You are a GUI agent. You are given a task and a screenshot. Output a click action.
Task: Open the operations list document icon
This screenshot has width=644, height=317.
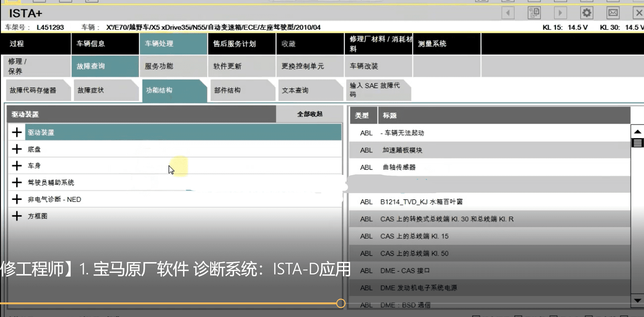click(534, 13)
